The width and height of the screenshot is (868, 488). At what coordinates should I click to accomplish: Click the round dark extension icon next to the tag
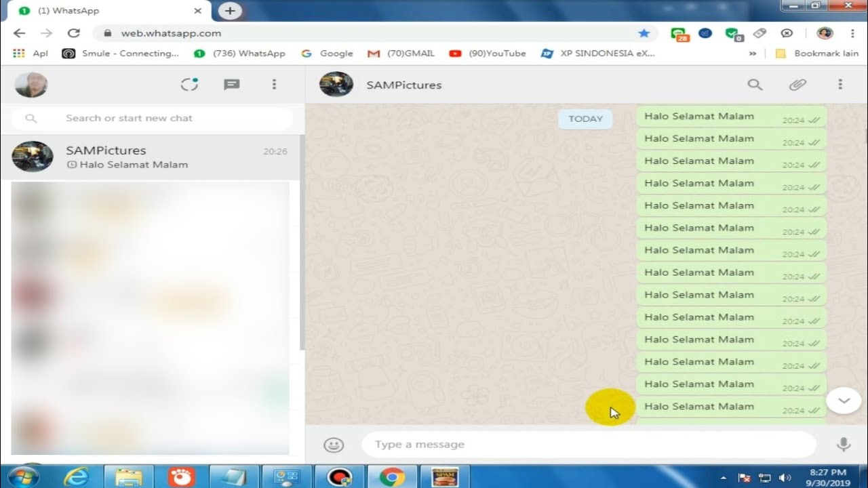(787, 33)
